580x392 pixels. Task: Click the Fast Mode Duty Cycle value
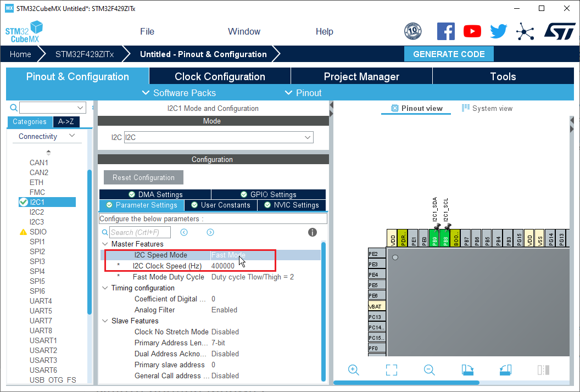(252, 277)
